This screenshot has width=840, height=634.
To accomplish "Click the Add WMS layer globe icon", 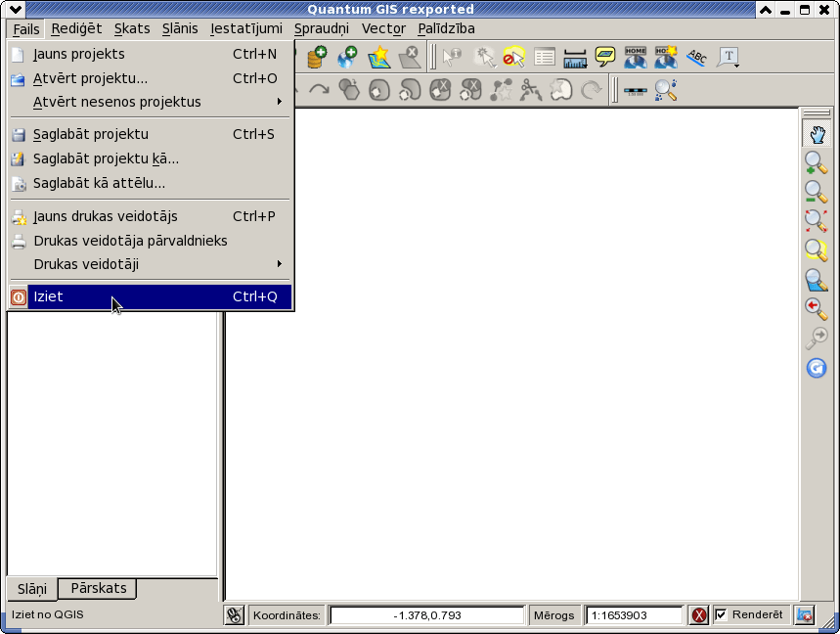I will click(348, 57).
